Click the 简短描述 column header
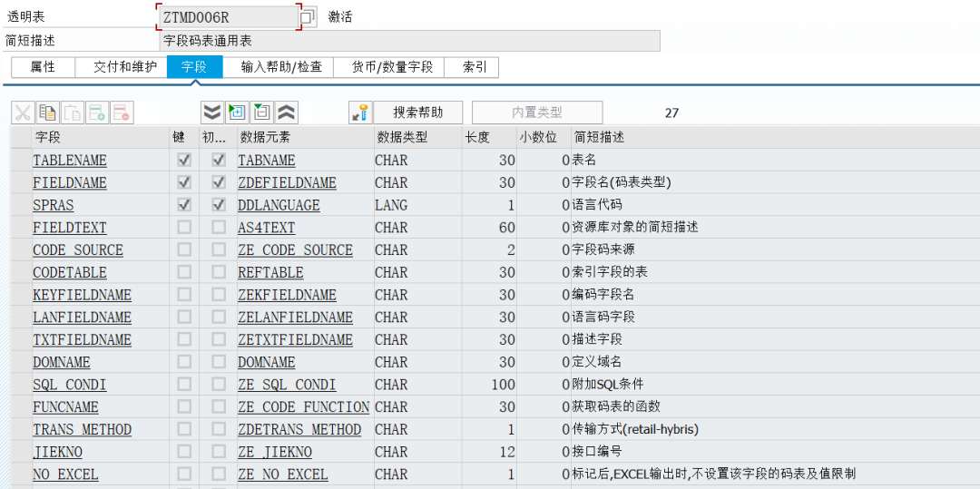Viewport: 980px width, 489px height. [775, 138]
